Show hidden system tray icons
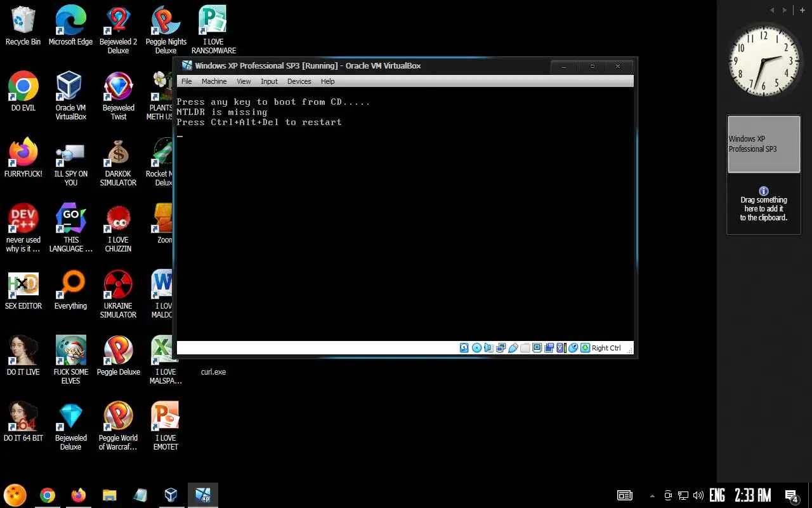The width and height of the screenshot is (812, 508). click(652, 495)
